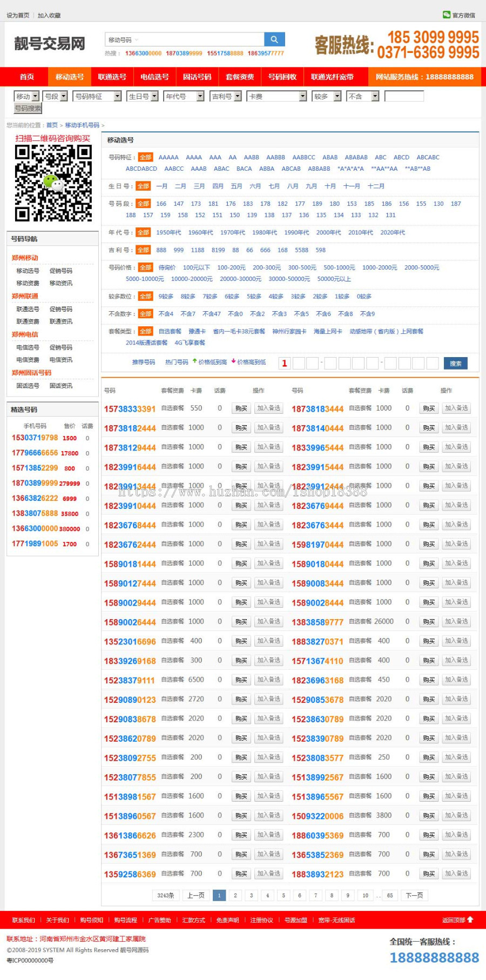
Task: Click the 推荐号码 sort link
Action: click(144, 362)
